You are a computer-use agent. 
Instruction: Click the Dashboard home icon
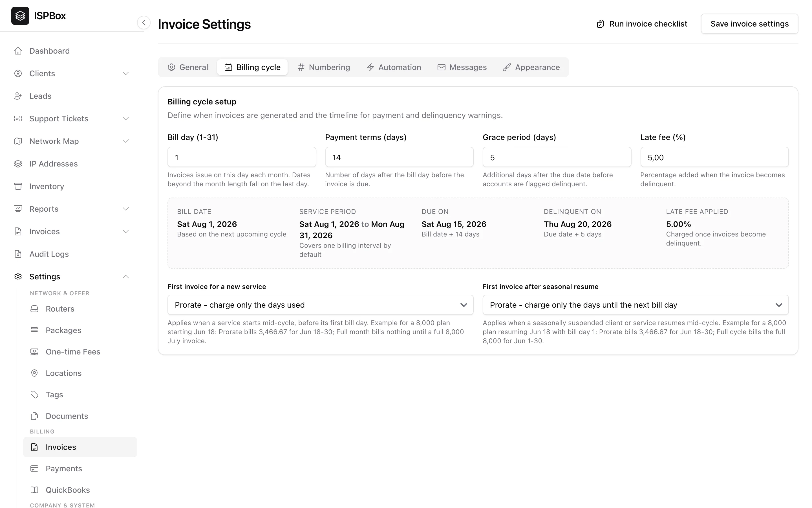(x=18, y=51)
